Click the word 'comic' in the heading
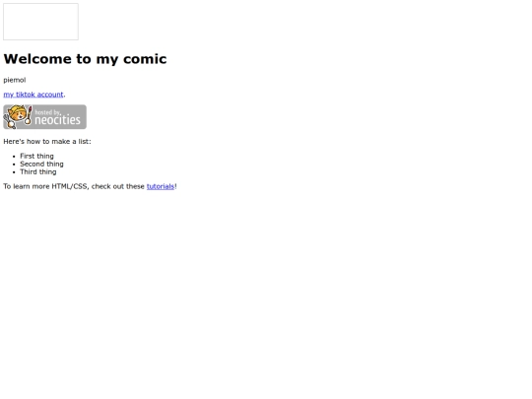The height and width of the screenshot is (399, 532). point(145,59)
